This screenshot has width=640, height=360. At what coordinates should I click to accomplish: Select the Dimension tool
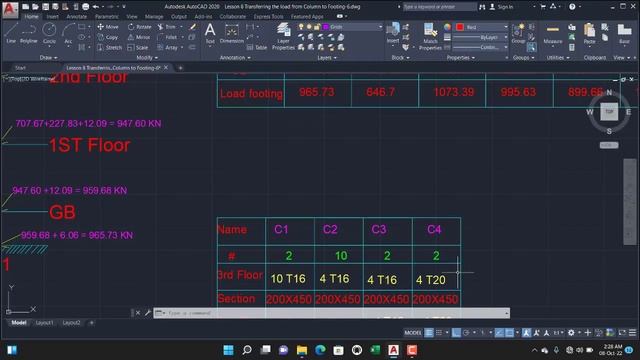(x=231, y=33)
